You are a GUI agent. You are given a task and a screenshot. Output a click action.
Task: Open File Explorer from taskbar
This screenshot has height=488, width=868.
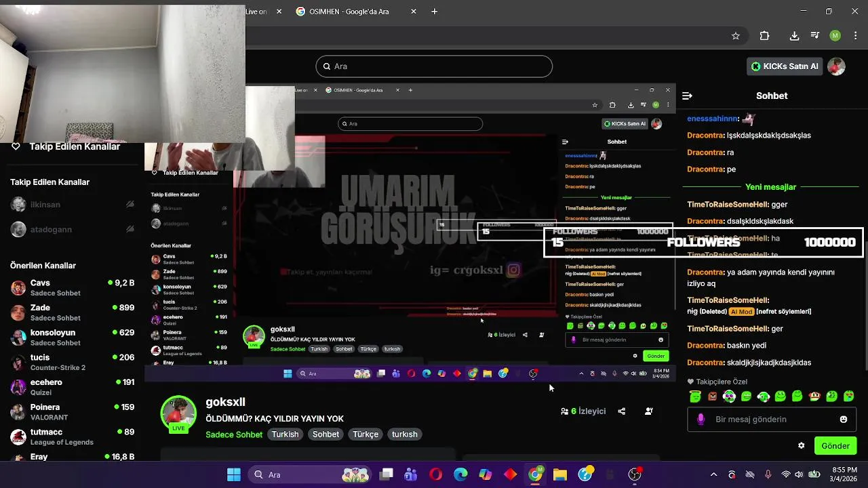click(560, 474)
